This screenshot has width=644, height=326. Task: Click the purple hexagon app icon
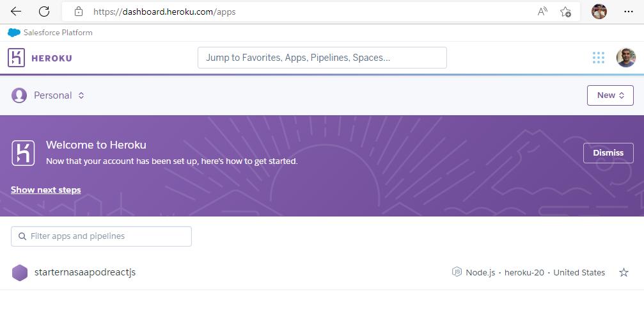[20, 272]
